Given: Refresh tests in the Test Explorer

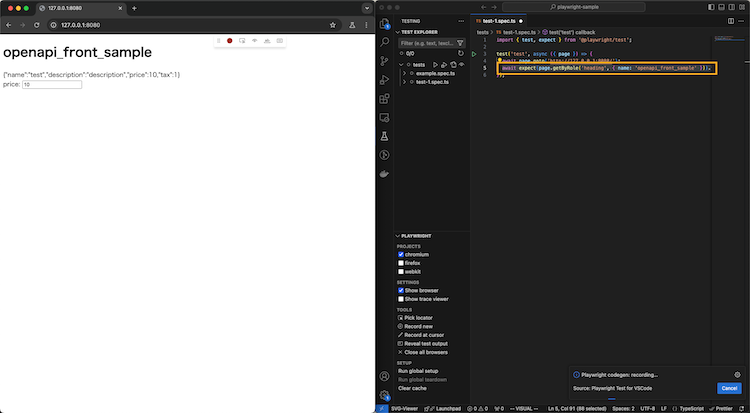Looking at the screenshot, I should pyautogui.click(x=461, y=54).
